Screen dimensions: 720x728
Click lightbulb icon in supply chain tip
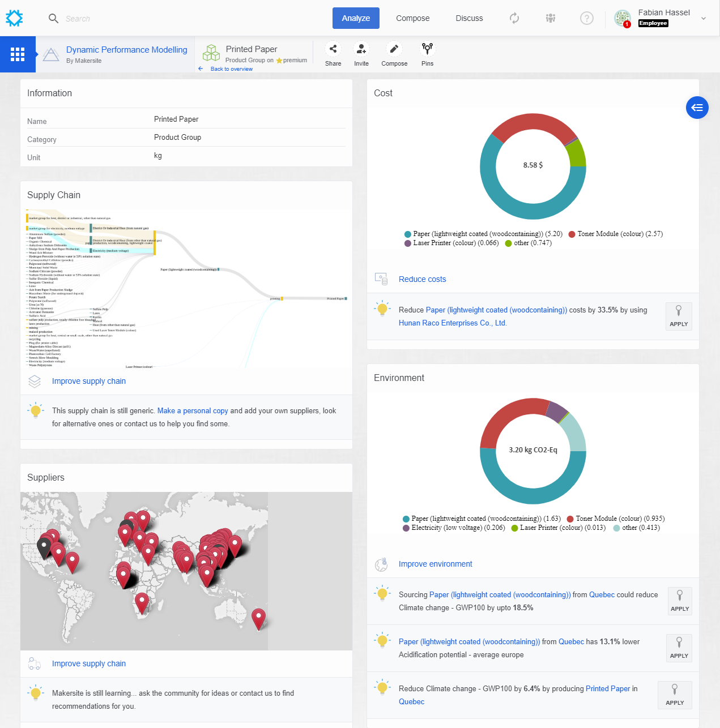pyautogui.click(x=36, y=410)
